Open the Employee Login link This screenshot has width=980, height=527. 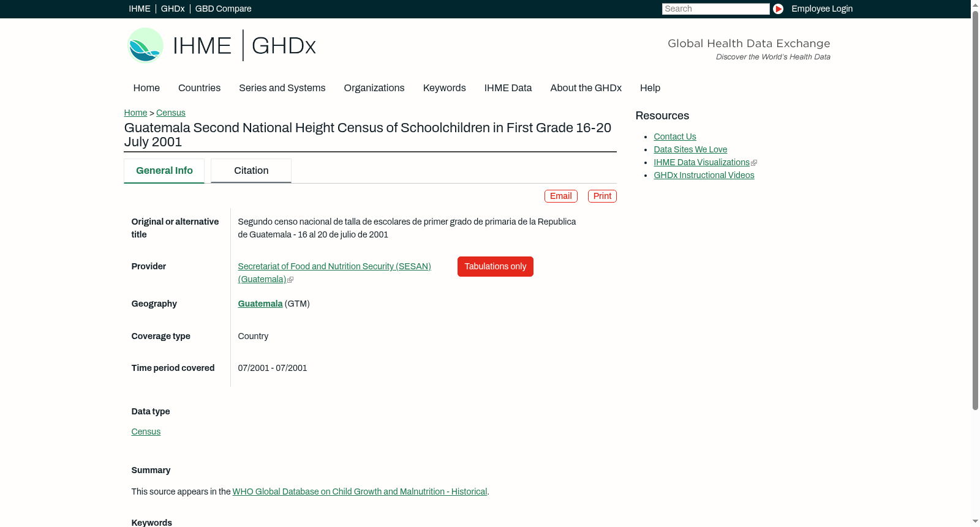[822, 9]
